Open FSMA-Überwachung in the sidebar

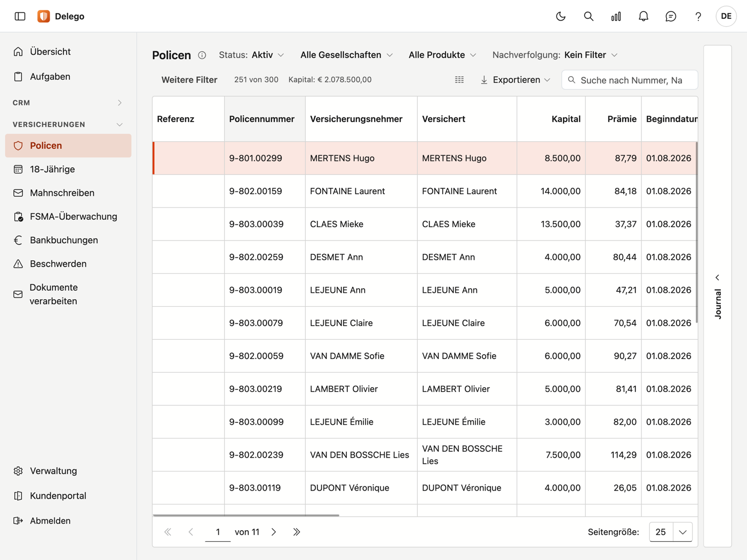(x=68, y=217)
